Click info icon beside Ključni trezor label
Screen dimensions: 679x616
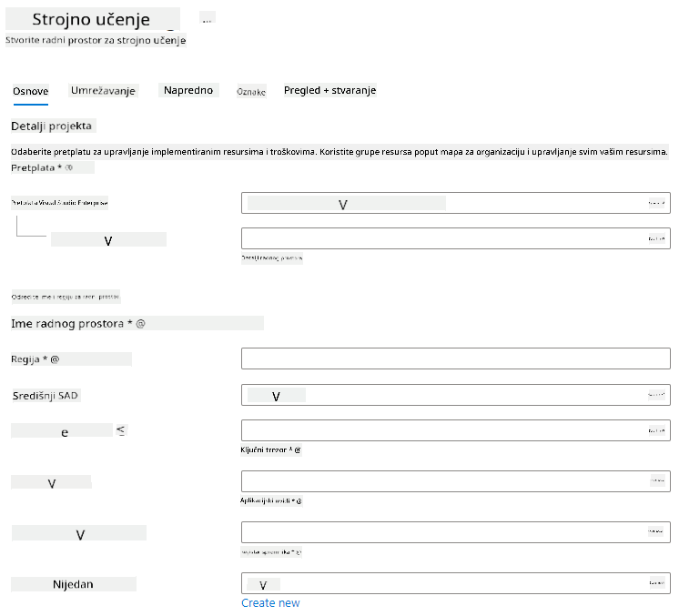pyautogui.click(x=297, y=450)
